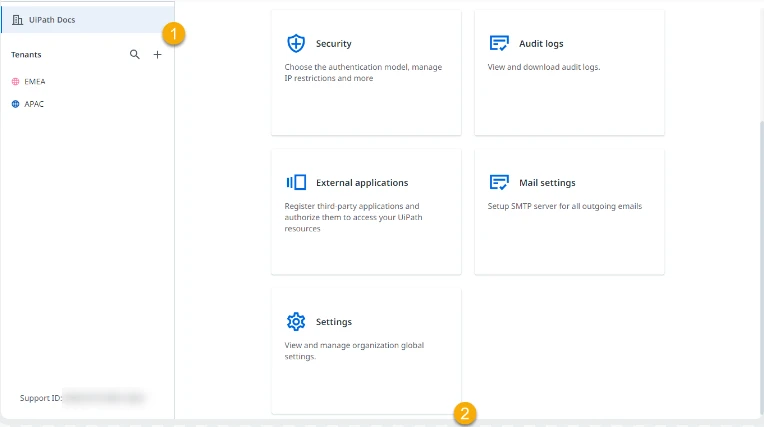Viewport: 764px width, 427px height.
Task: Click the UiPath Docs building icon
Action: 18,20
